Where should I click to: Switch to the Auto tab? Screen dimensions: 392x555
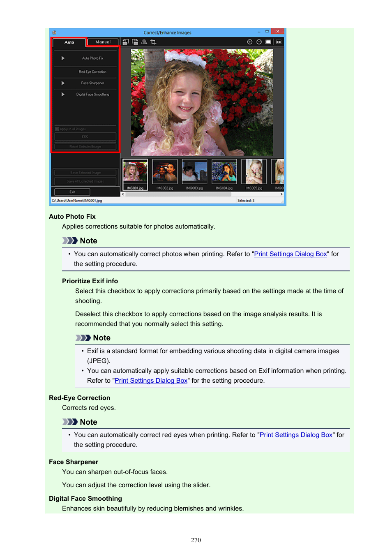(69, 42)
